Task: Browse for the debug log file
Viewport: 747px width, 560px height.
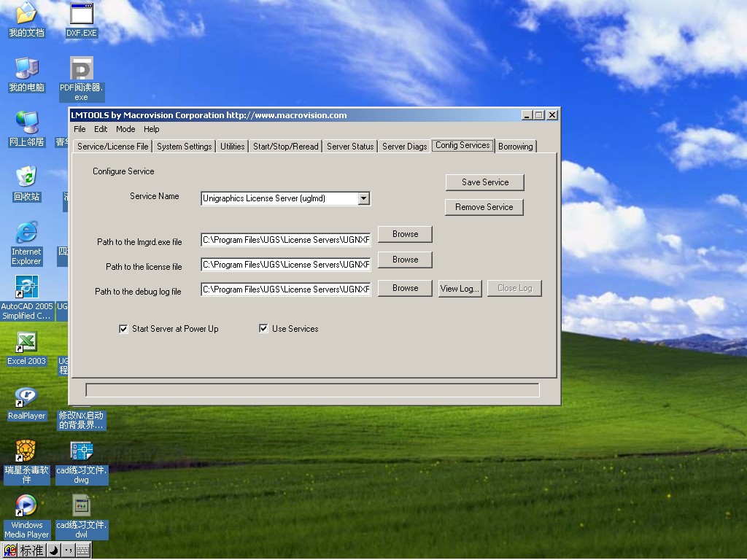Action: coord(405,288)
